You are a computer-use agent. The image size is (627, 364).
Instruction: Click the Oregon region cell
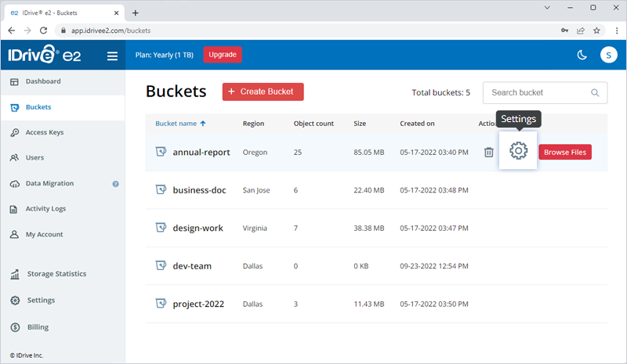click(255, 152)
